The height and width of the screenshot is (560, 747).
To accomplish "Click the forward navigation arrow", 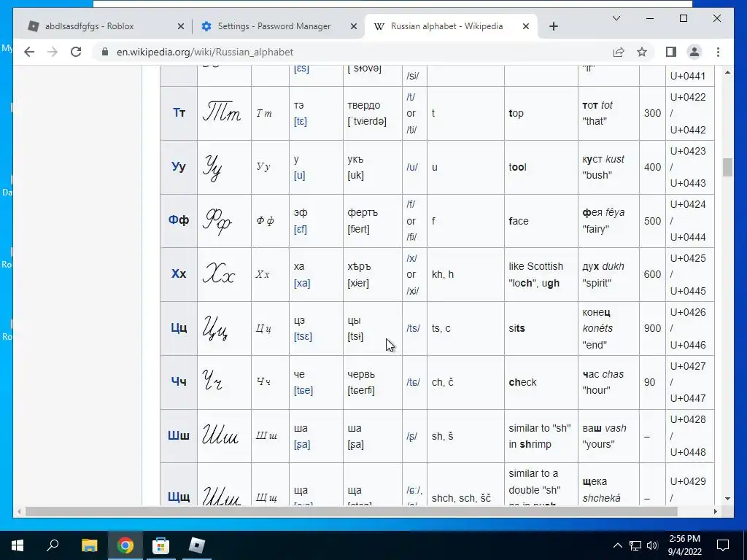I will [53, 52].
